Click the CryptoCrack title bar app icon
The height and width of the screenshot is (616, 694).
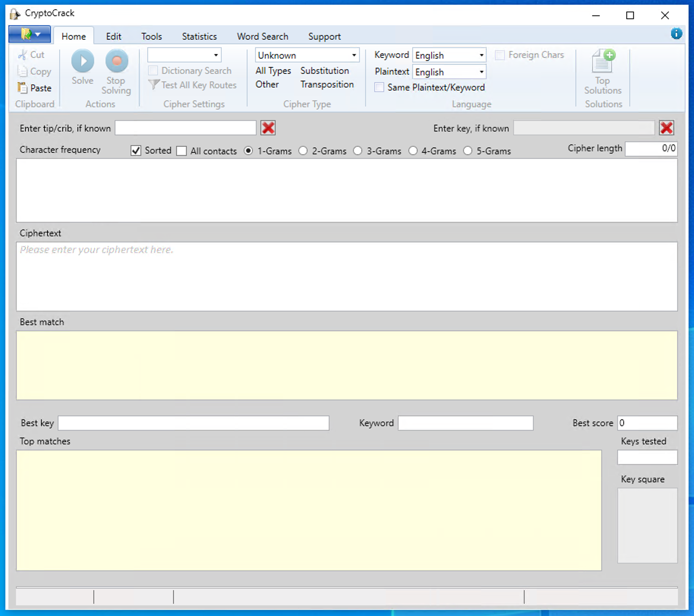15,14
